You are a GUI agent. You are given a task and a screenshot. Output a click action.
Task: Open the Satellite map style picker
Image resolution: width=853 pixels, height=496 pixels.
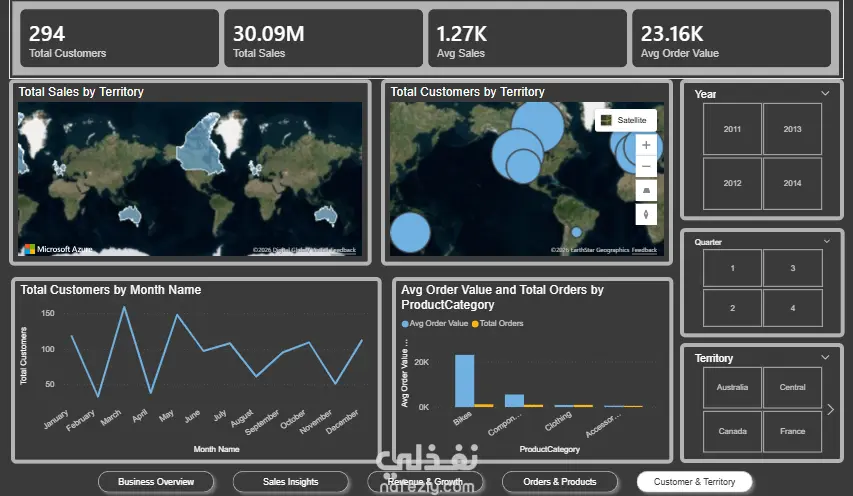pos(626,120)
